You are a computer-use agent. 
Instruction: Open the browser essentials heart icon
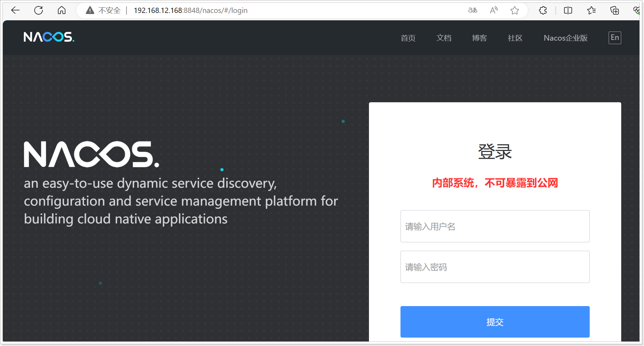click(636, 11)
